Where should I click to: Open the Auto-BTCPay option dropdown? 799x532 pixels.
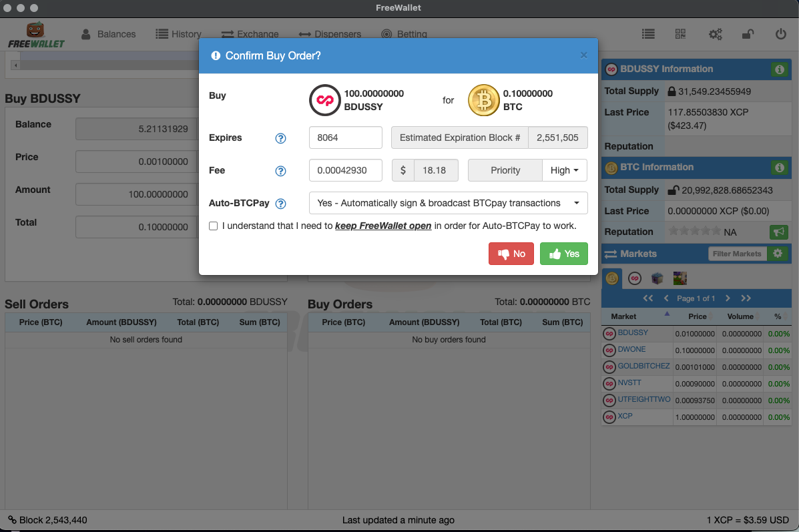point(449,203)
